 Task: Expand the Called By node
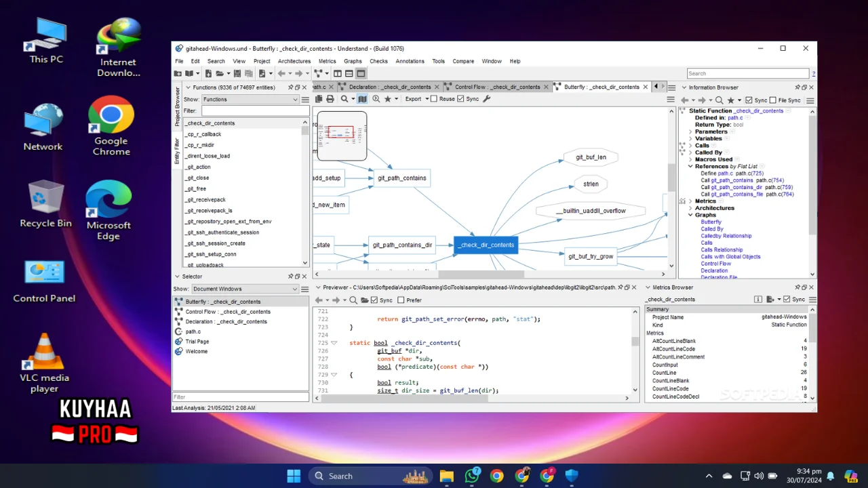pyautogui.click(x=690, y=152)
